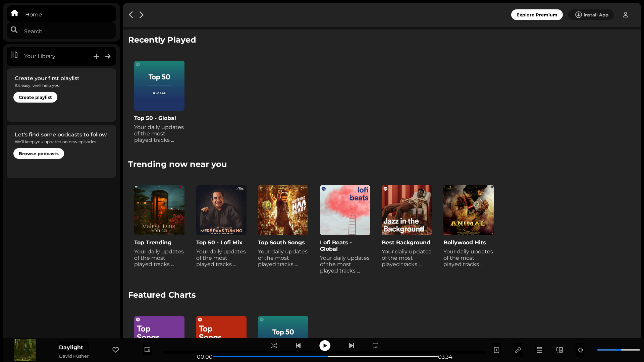Open Top Trending playlist cover

click(159, 210)
